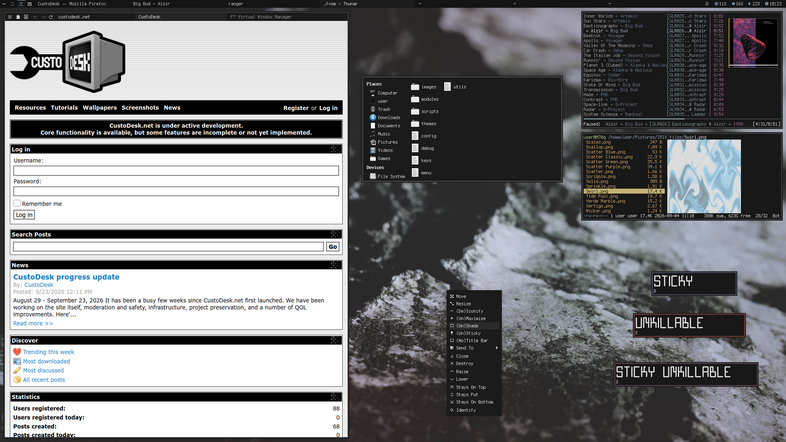
Task: Open Most downloaded link
Action: pyautogui.click(x=47, y=361)
